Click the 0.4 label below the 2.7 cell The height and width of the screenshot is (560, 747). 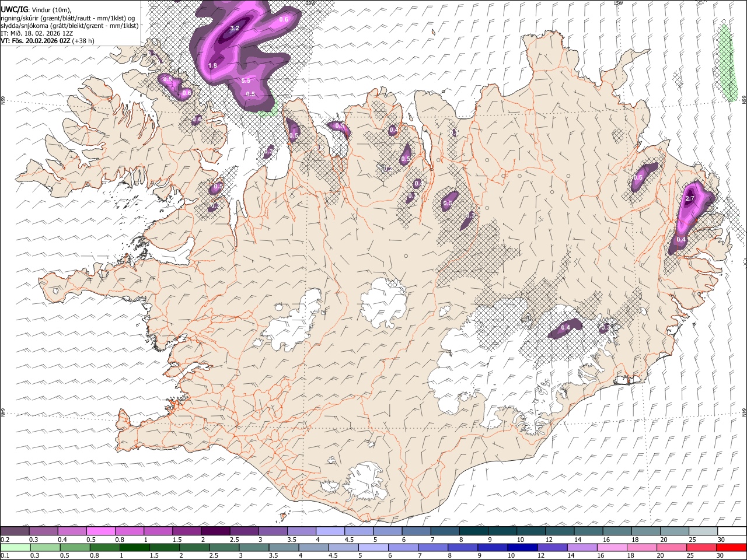[681, 240]
